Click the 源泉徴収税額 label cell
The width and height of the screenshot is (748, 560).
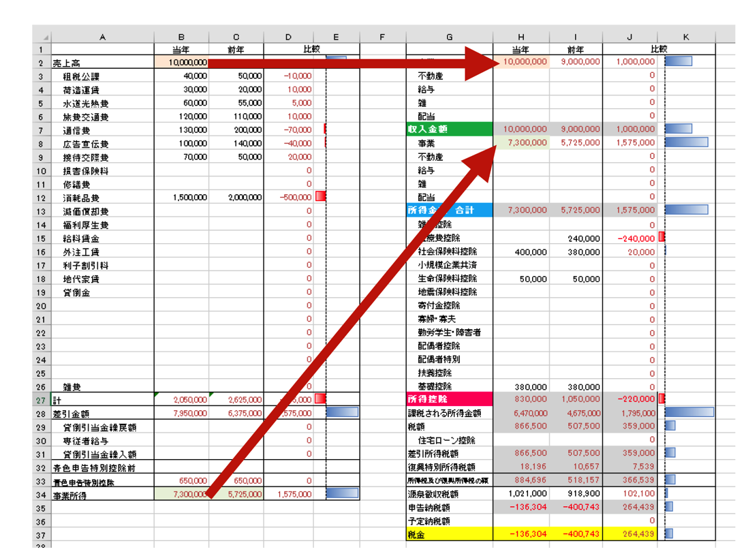pyautogui.click(x=450, y=494)
